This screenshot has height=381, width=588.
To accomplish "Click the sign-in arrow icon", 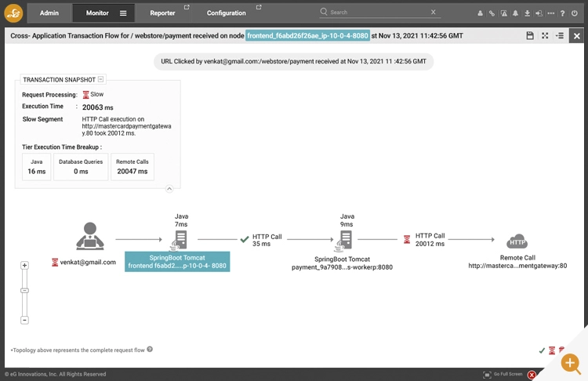I will point(539,13).
